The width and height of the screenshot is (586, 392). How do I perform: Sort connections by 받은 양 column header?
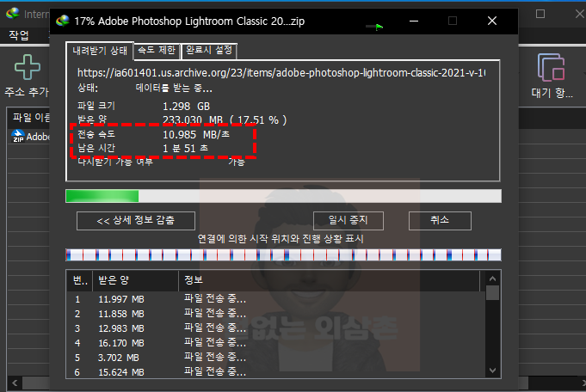(x=135, y=280)
